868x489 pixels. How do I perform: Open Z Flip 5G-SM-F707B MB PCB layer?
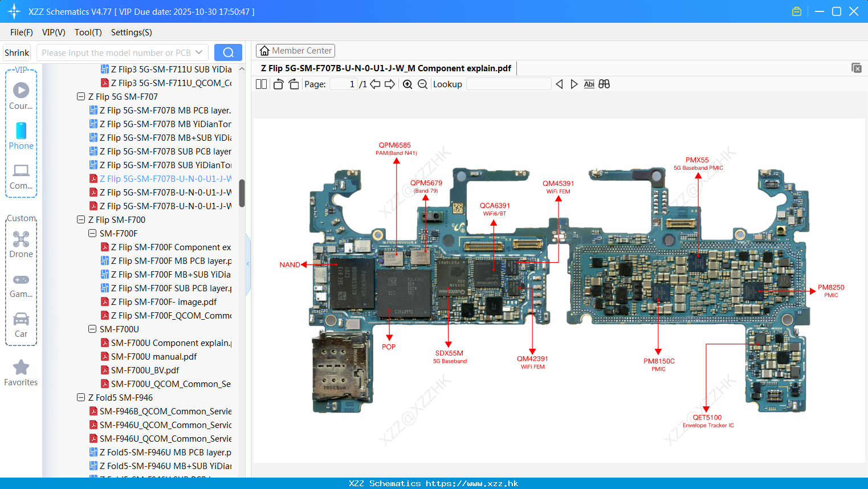click(x=160, y=110)
